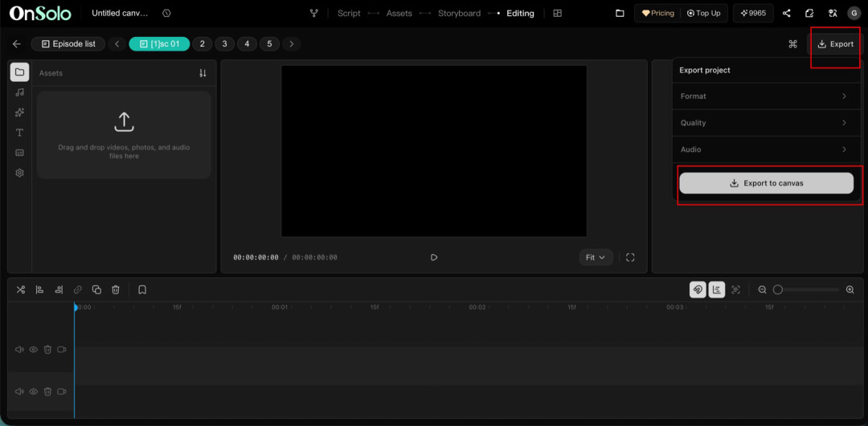This screenshot has height=426, width=868.
Task: Hide the first timeline track
Action: click(x=33, y=350)
